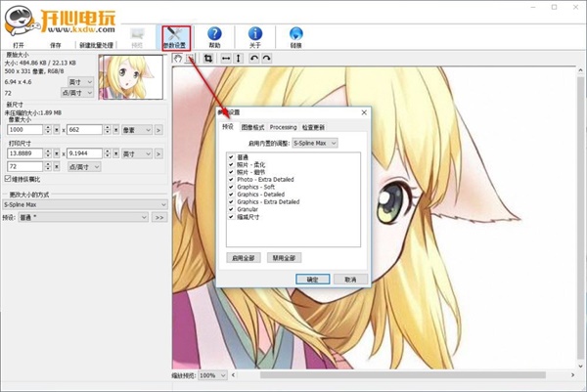Click the 禁用全部 button
Viewport: 587px width, 392px height.
pyautogui.click(x=284, y=258)
